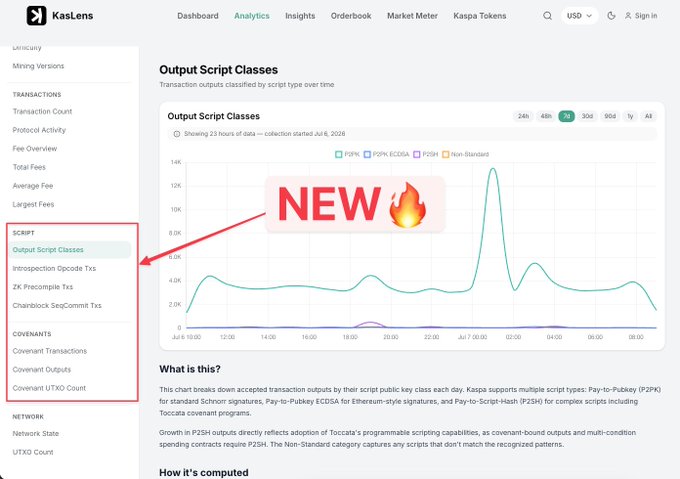Open Covenant Outputs page

coord(42,370)
